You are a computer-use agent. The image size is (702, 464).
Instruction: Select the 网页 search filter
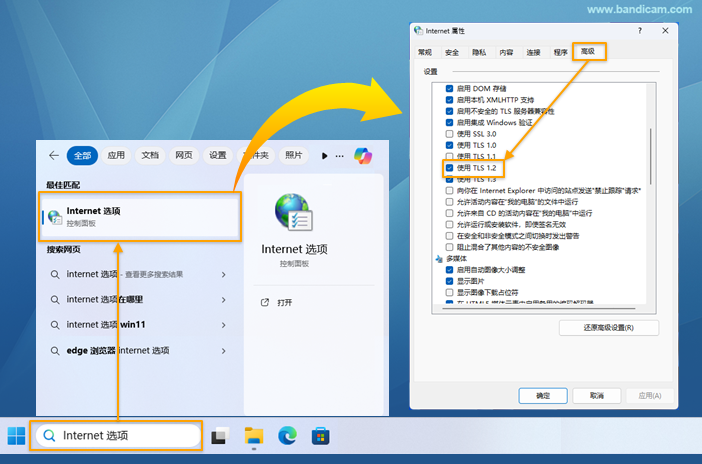click(184, 155)
